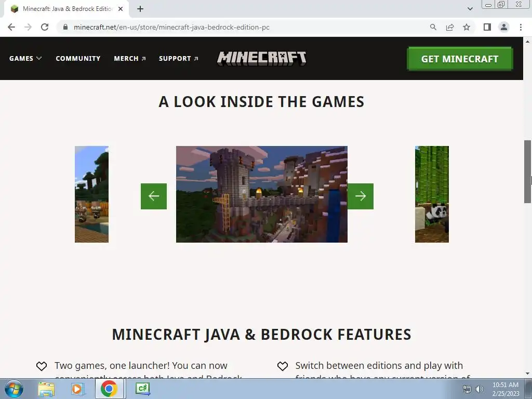Image resolution: width=532 pixels, height=399 pixels.
Task: Open the Support external link
Action: coord(179,58)
